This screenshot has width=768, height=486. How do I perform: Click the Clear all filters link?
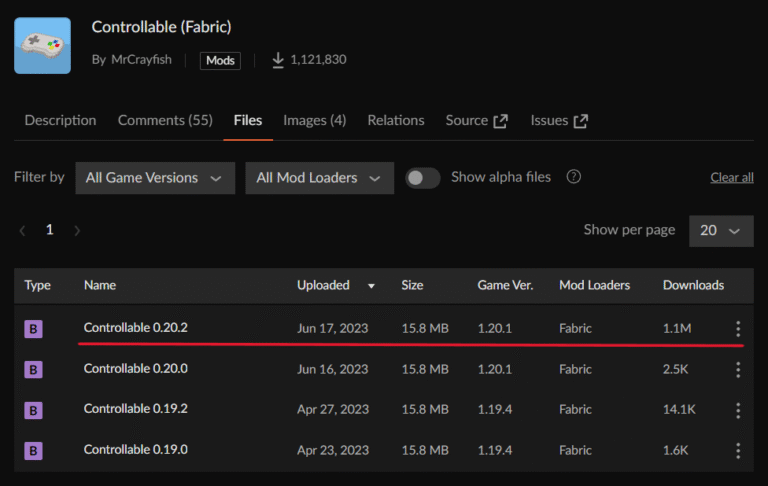click(731, 177)
